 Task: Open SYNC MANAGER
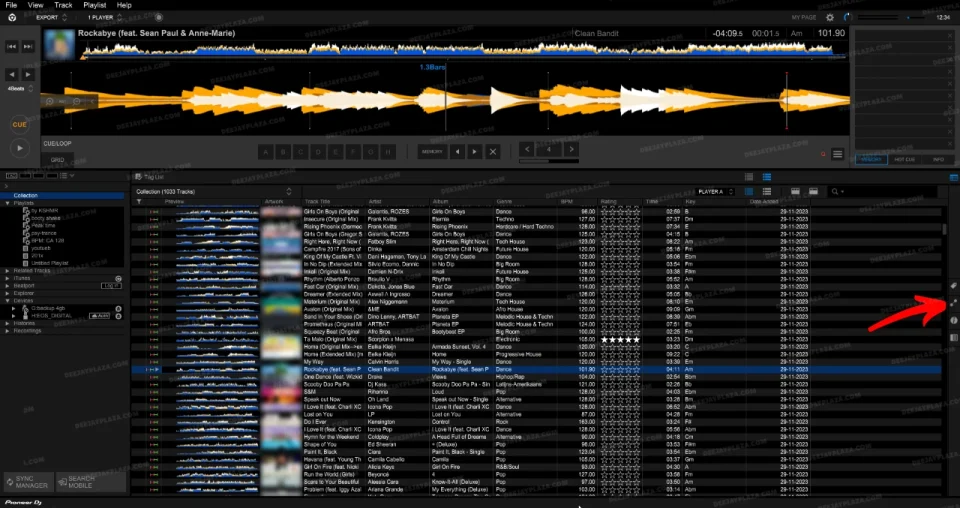click(27, 482)
